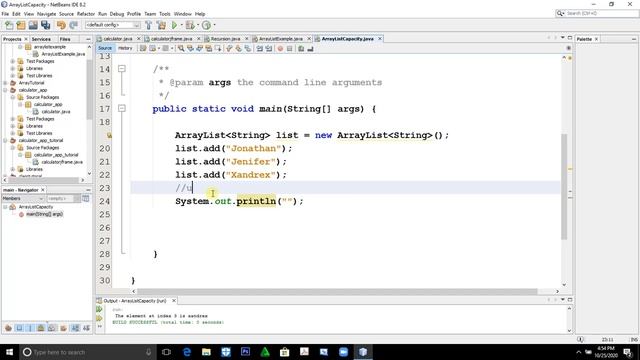The width and height of the screenshot is (640, 360).
Task: Toggle History view in editor toolbar
Action: click(x=125, y=48)
